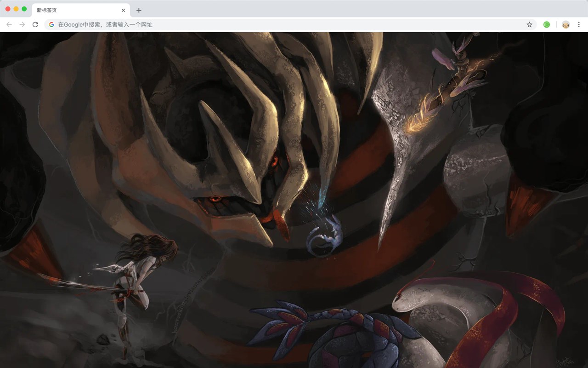This screenshot has height=368, width=588.
Task: Open the green extension icon
Action: (547, 24)
